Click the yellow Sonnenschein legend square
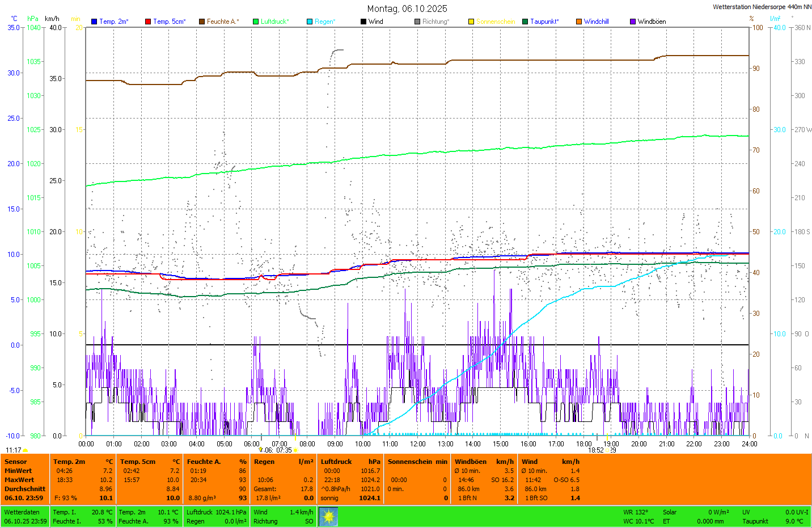This screenshot has width=812, height=528. [x=471, y=22]
